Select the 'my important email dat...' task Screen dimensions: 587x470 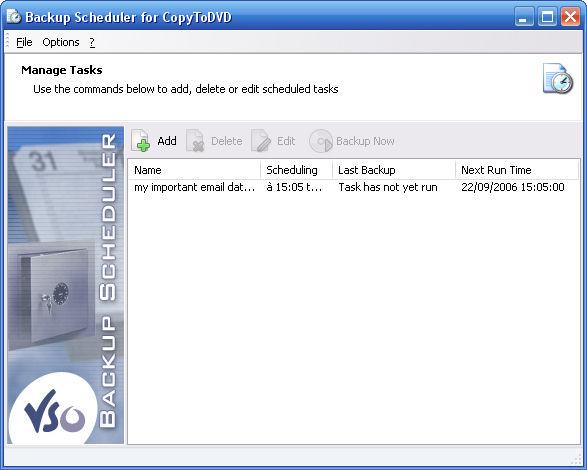pos(194,187)
